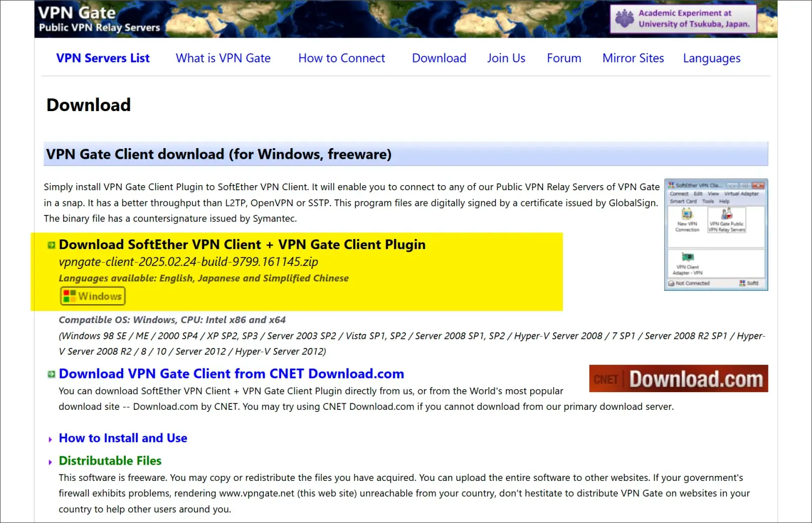Click 'Compatible OS: Windows, CPU' text

point(172,320)
